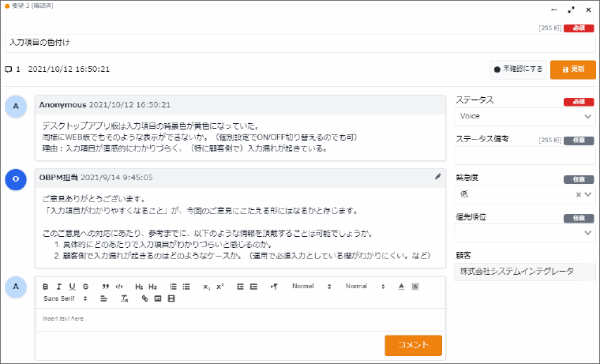600x364 pixels.
Task: Clear formatting with the Tx icon
Action: point(124,299)
